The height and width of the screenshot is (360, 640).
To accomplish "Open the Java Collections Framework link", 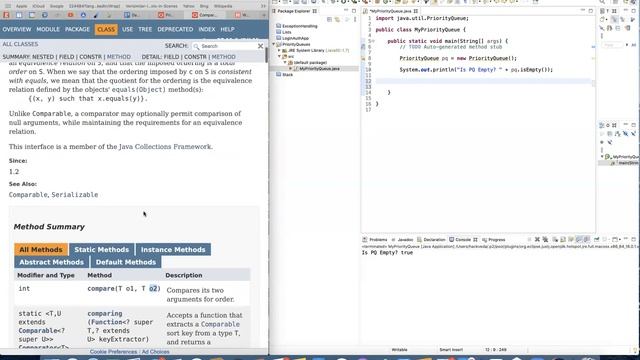I will (x=165, y=147).
